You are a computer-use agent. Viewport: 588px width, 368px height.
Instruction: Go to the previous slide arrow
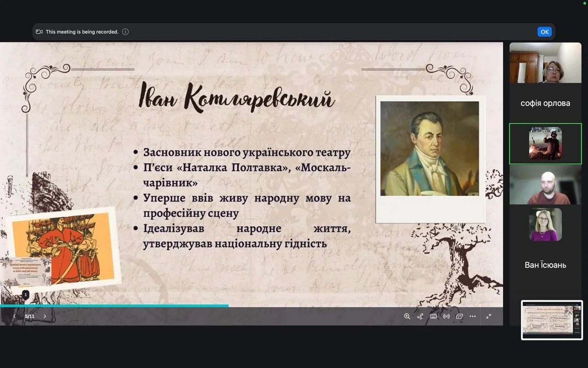coord(14,316)
